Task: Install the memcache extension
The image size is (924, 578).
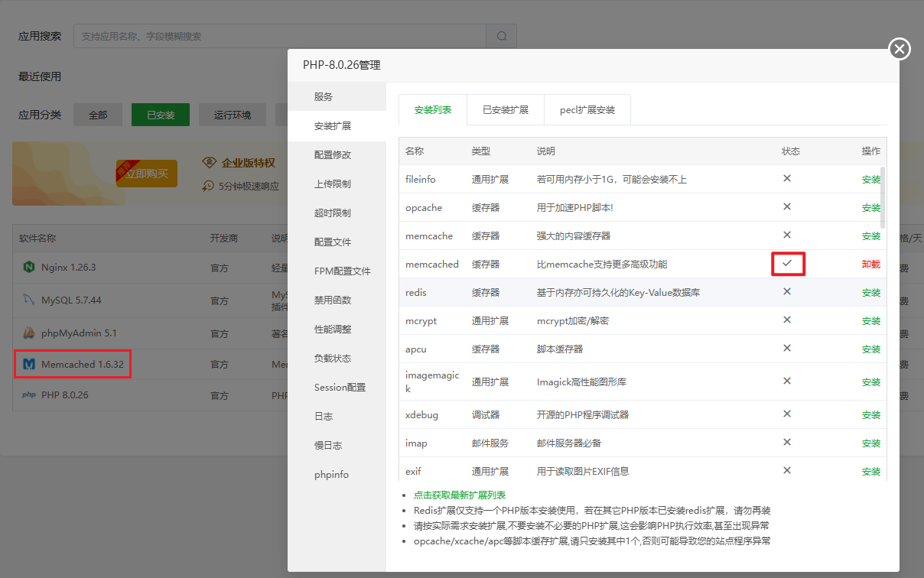Action: (871, 236)
